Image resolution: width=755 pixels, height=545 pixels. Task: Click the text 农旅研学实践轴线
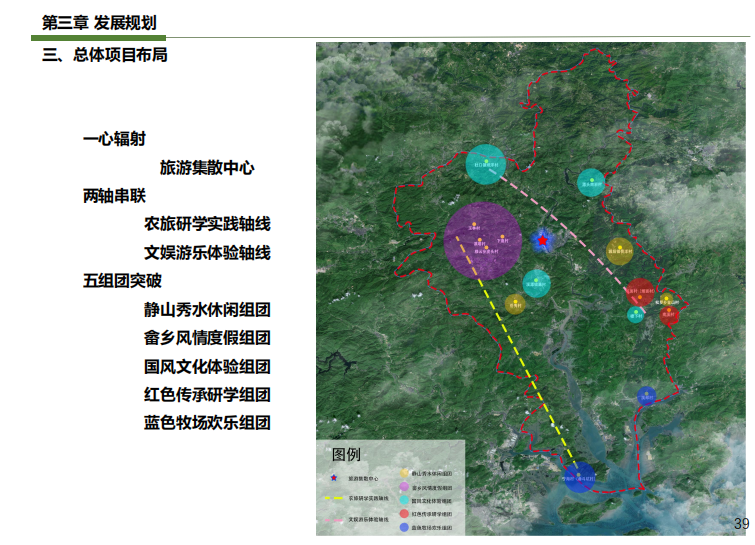[207, 224]
